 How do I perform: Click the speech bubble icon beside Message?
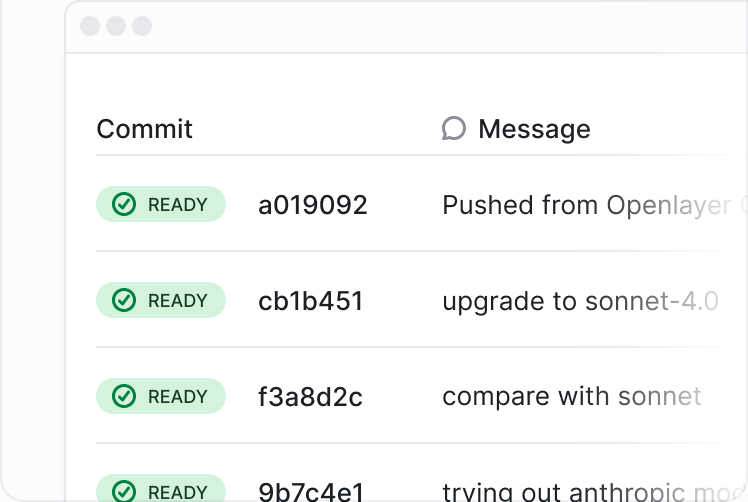tap(454, 128)
